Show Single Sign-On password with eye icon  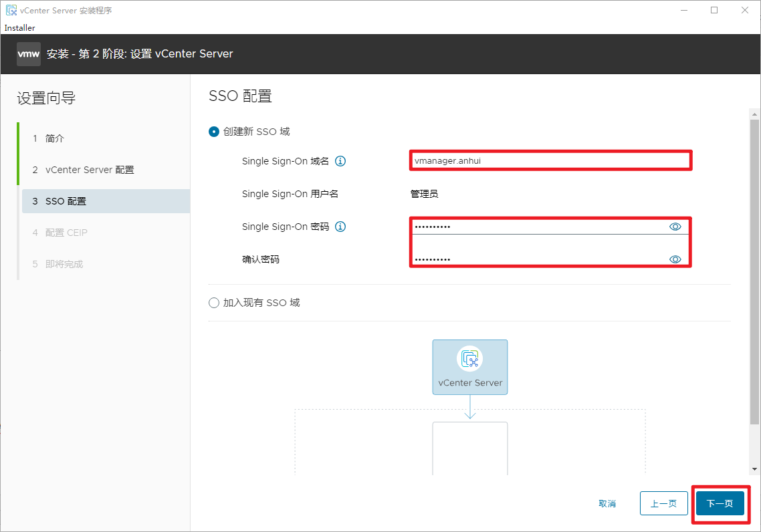(x=675, y=227)
